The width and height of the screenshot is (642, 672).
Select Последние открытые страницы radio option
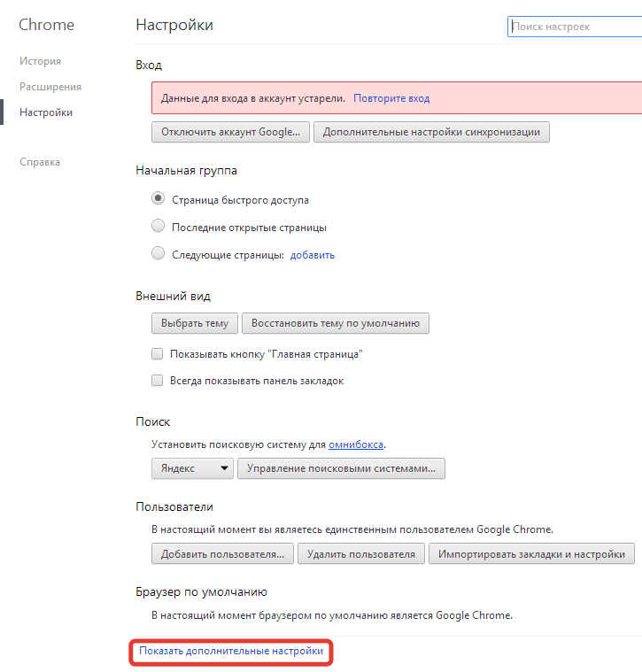pyautogui.click(x=159, y=226)
